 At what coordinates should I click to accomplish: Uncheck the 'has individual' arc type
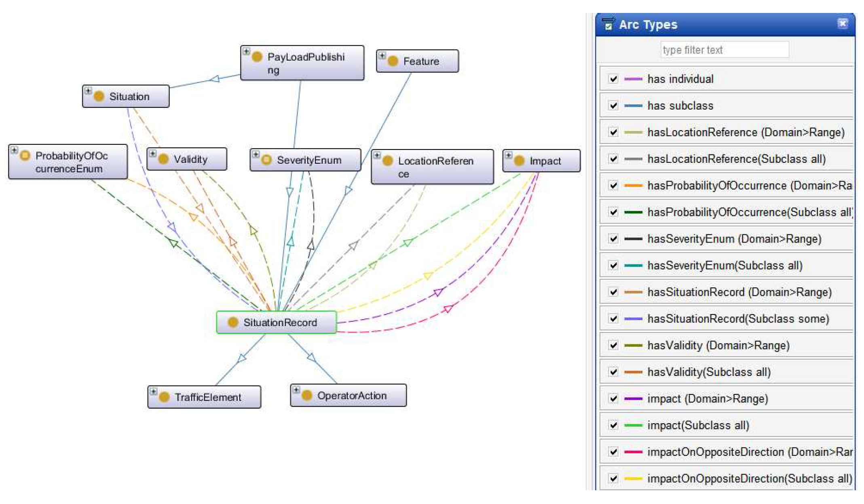pos(613,79)
